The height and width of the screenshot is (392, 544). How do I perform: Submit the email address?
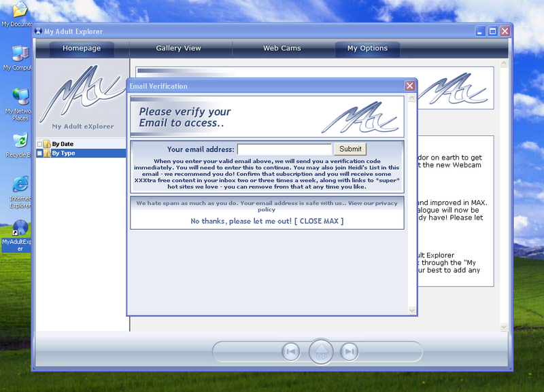pos(350,149)
